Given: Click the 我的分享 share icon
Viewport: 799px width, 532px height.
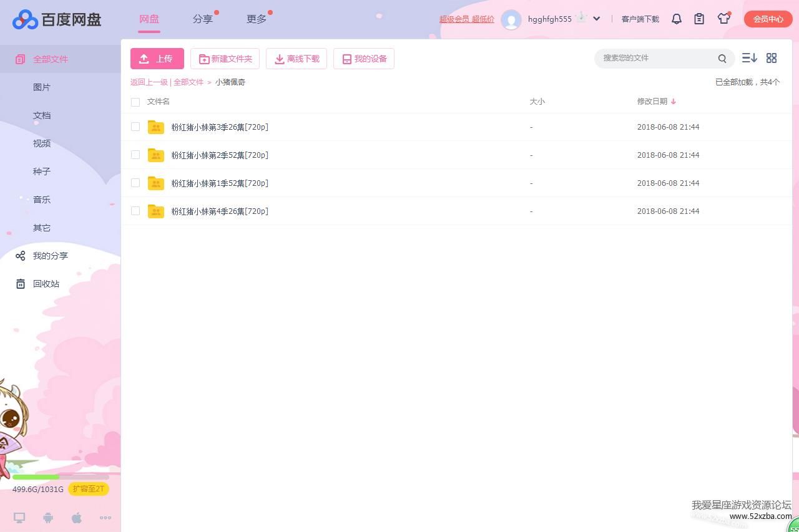Looking at the screenshot, I should [x=21, y=256].
